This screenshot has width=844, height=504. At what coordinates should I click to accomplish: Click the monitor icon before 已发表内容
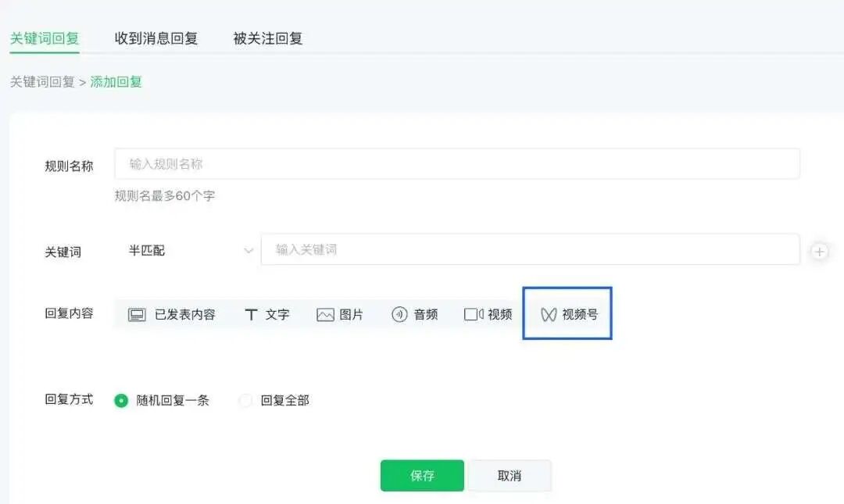click(x=137, y=313)
